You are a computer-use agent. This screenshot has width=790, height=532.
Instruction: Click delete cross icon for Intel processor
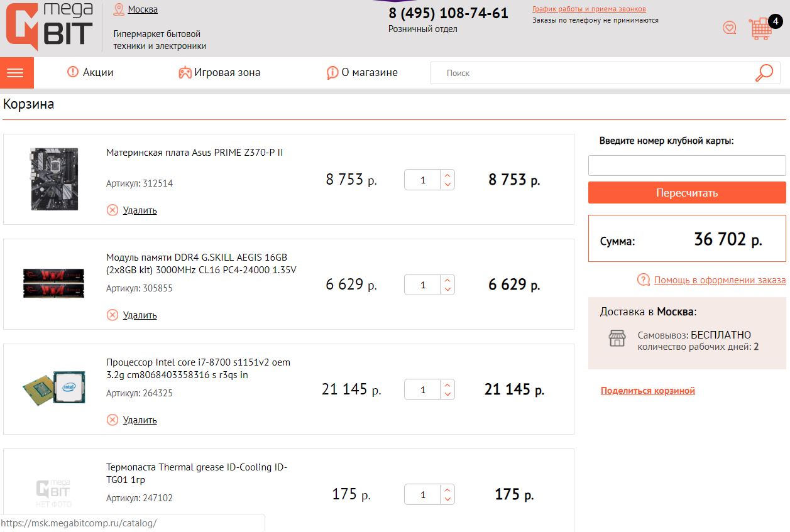112,420
